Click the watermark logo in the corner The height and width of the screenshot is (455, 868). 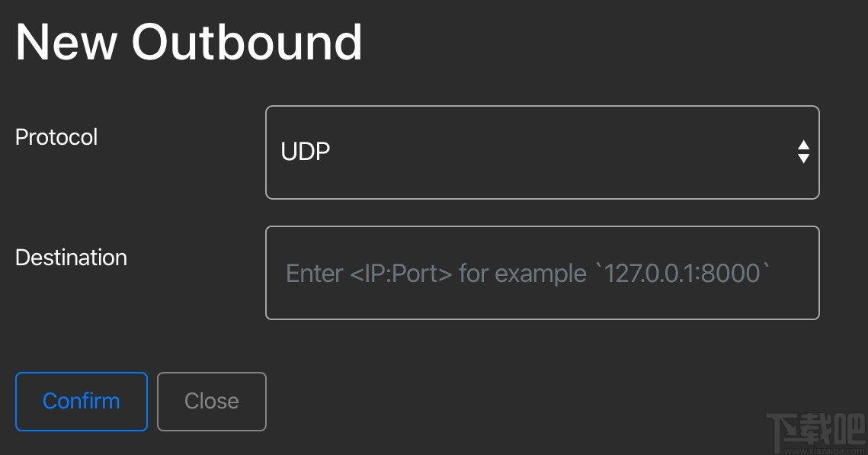click(x=814, y=431)
